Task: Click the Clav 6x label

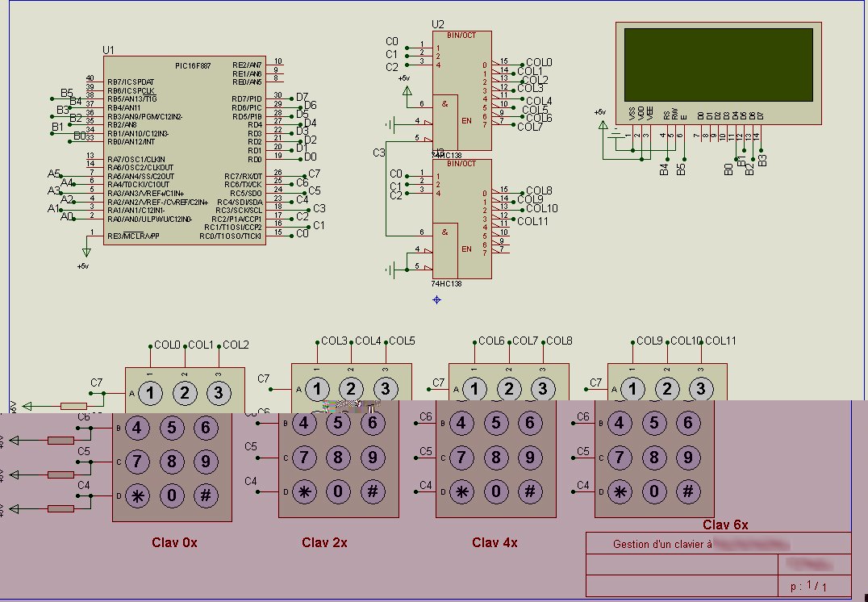Action: [726, 525]
